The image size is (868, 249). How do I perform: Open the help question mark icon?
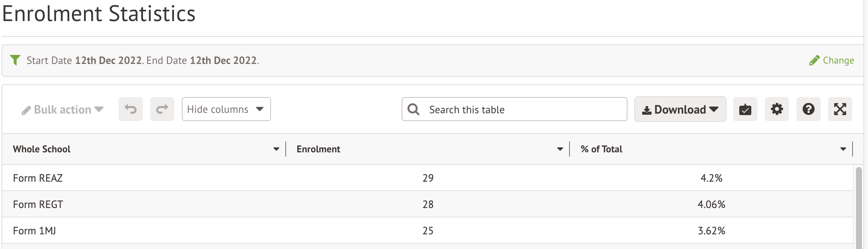(x=808, y=109)
